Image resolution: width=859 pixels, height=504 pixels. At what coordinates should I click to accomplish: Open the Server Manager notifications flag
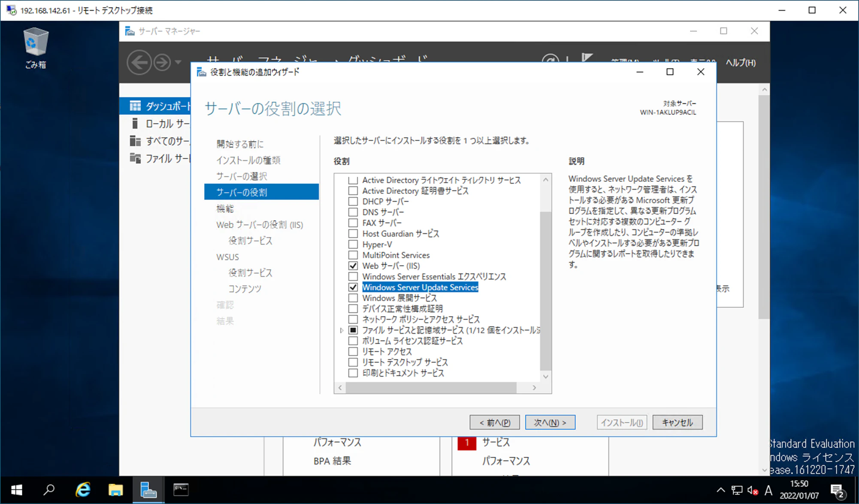point(587,58)
